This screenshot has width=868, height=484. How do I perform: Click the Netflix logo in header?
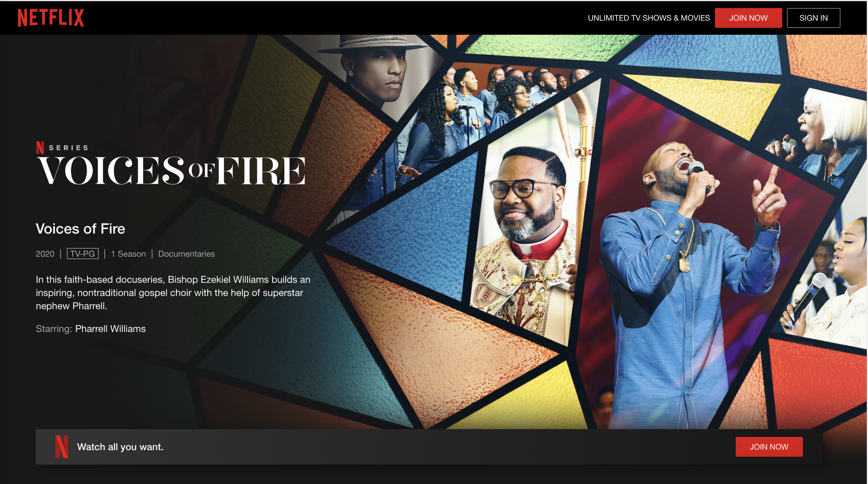pyautogui.click(x=51, y=18)
